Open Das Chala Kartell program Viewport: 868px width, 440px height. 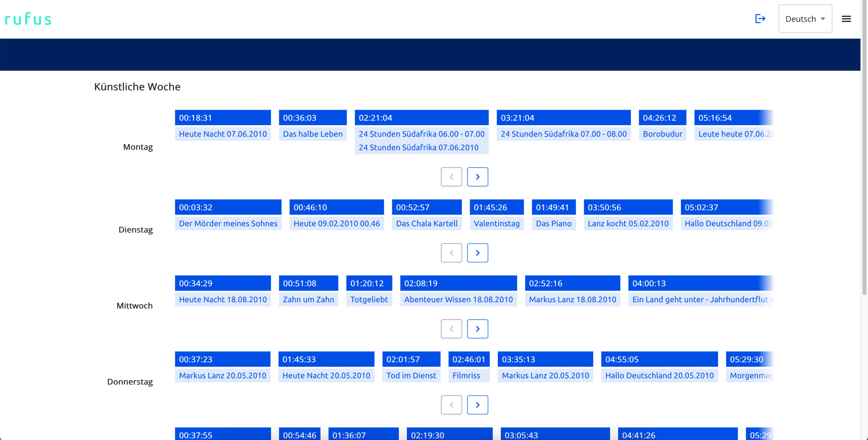pos(427,224)
